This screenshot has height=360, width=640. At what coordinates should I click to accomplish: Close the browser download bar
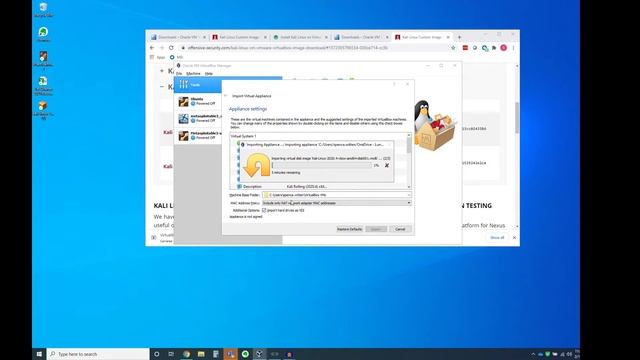514,238
